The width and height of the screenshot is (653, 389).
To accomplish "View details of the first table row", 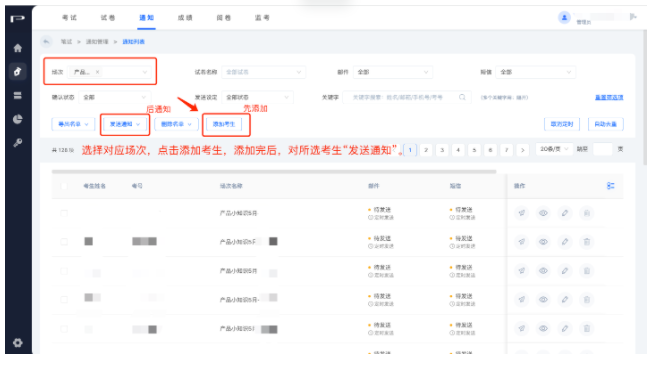I will point(543,213).
